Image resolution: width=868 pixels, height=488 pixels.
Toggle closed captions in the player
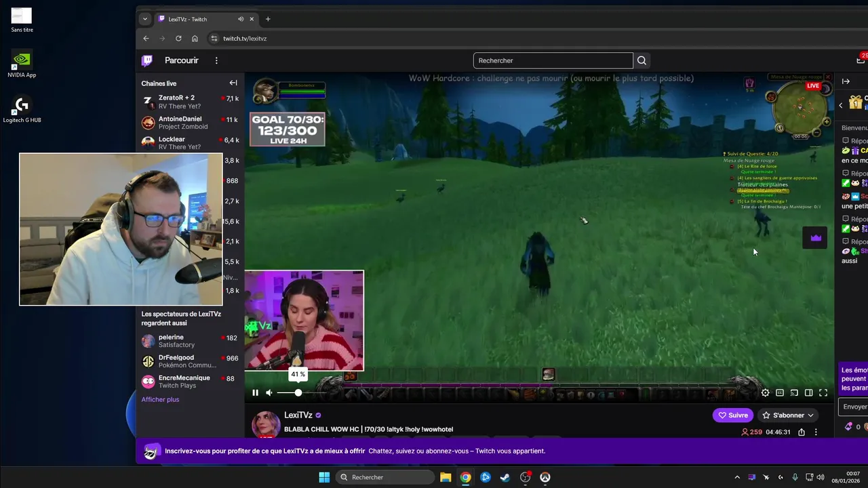point(780,392)
